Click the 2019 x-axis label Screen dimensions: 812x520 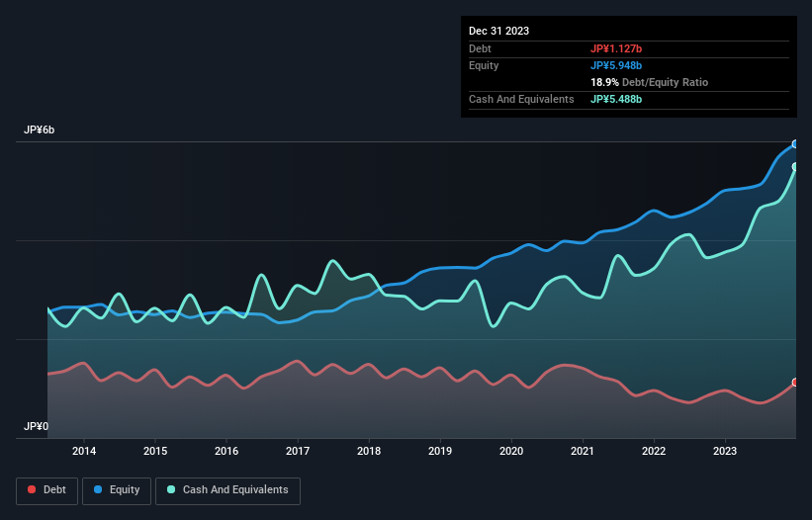pyautogui.click(x=440, y=451)
